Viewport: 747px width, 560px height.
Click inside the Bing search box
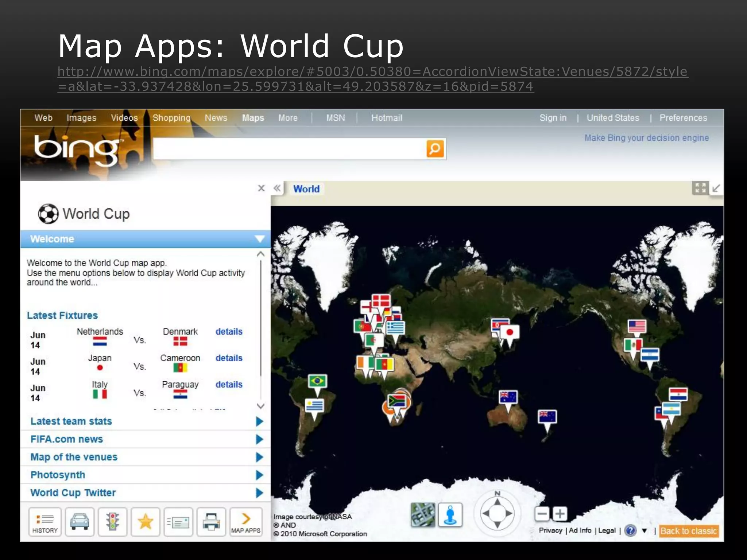pos(289,149)
